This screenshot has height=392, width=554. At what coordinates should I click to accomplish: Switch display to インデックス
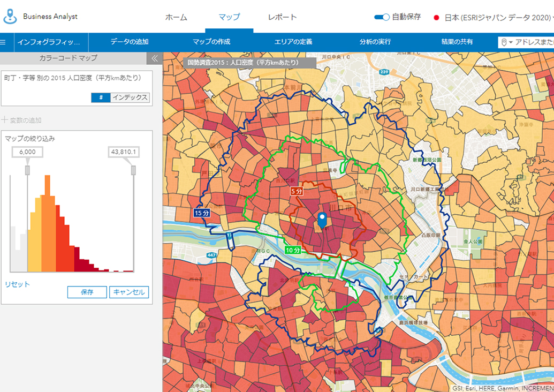pos(130,97)
